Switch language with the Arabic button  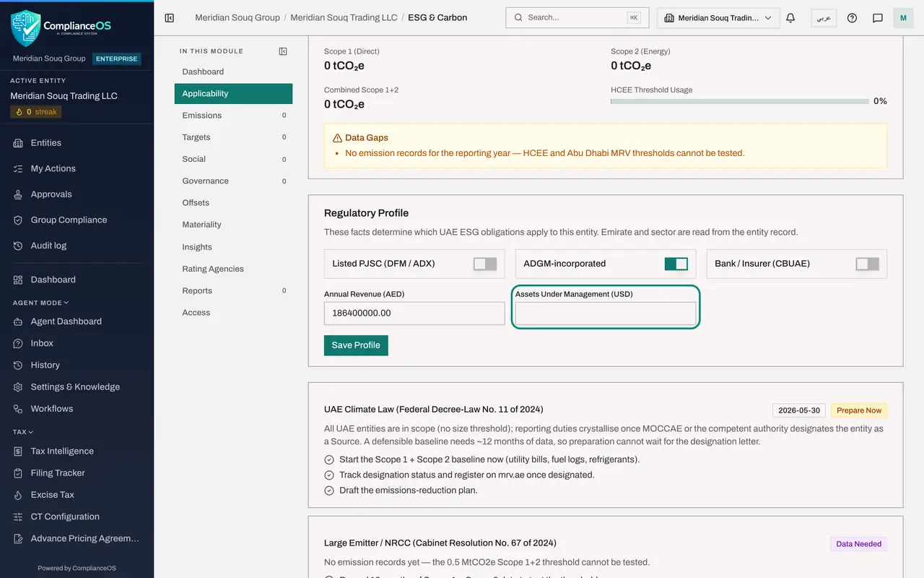click(824, 18)
